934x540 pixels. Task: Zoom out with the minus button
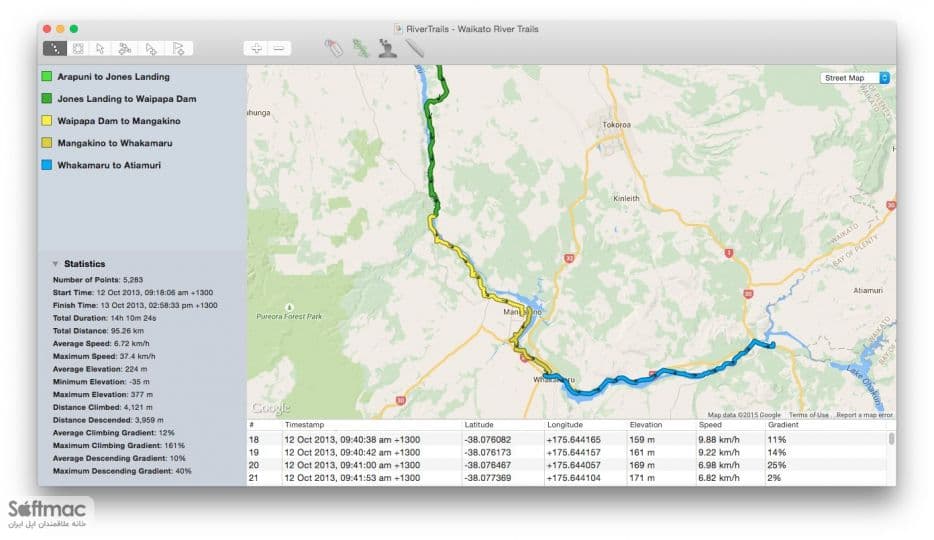point(279,48)
